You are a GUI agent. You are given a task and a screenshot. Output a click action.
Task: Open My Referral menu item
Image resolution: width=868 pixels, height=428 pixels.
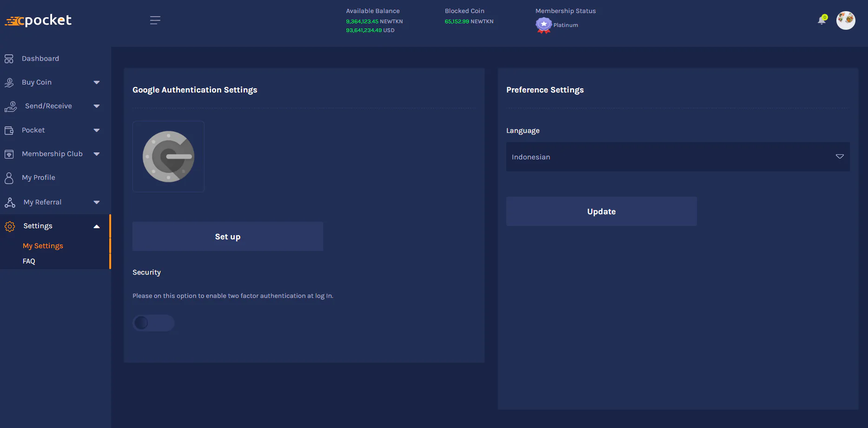pyautogui.click(x=42, y=202)
